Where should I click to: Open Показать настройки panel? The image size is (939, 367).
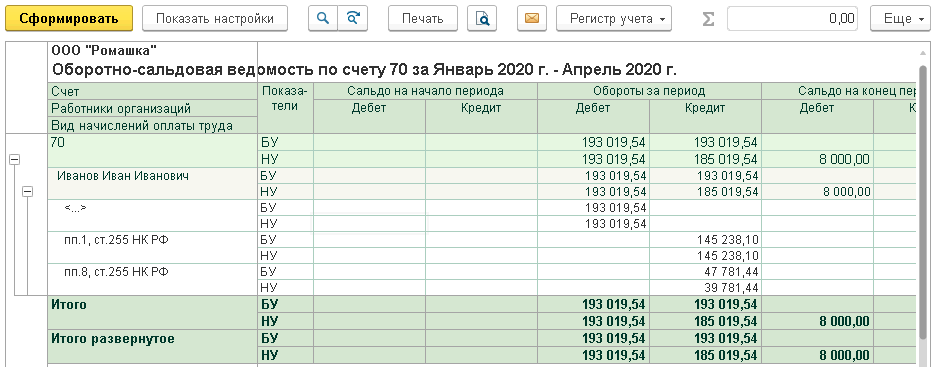click(x=215, y=19)
